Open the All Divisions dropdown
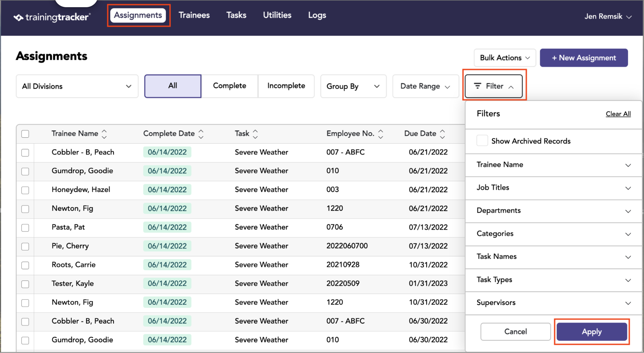 tap(77, 86)
